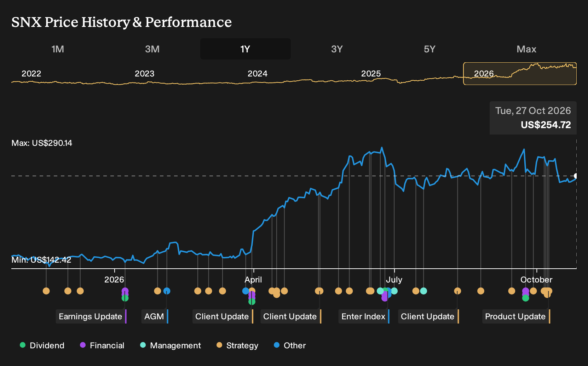Click the white current-price point on the line
Viewport: 588px width, 366px height.
[x=576, y=176]
